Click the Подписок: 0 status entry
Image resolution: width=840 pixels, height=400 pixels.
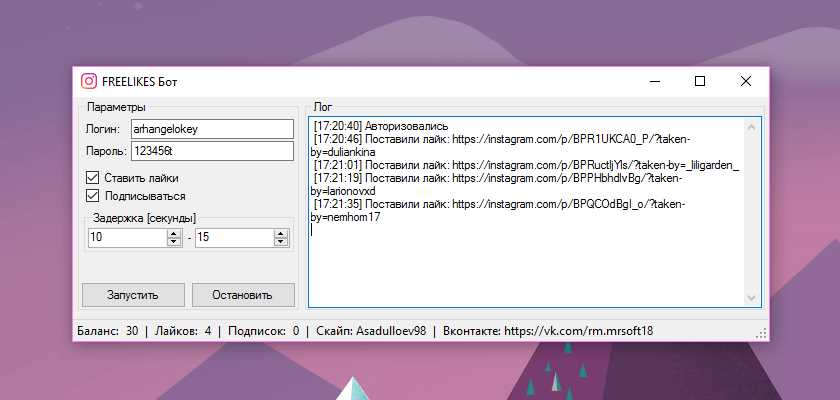coord(264,331)
